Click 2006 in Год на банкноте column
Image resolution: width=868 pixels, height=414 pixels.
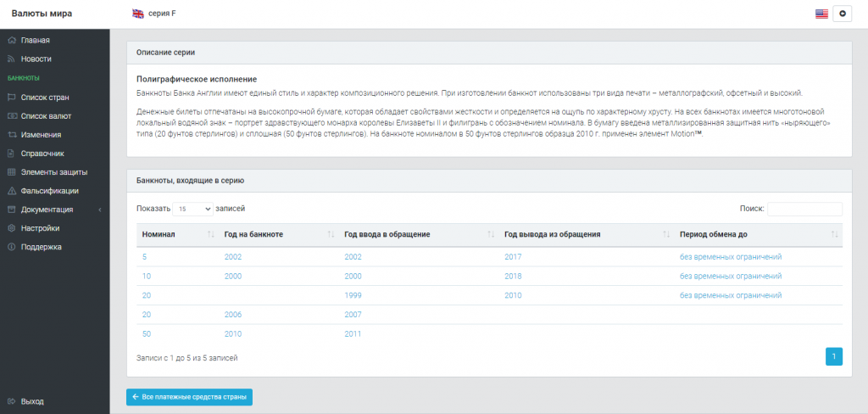coord(233,314)
